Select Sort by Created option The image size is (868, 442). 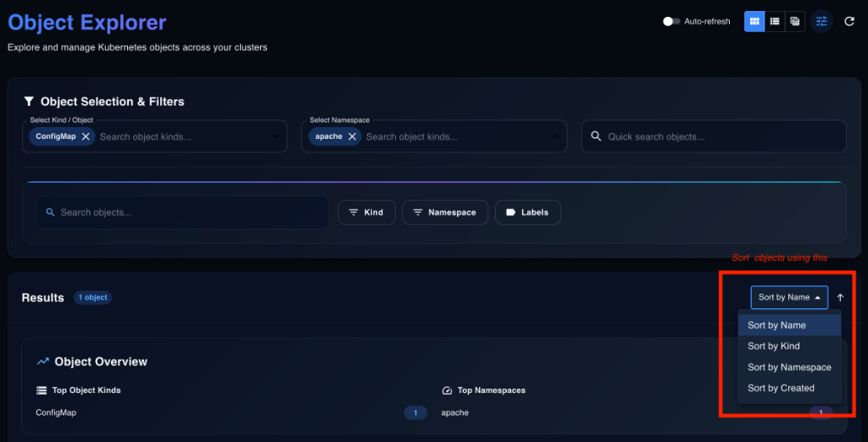pyautogui.click(x=781, y=388)
